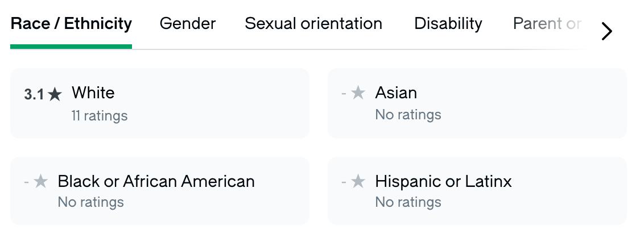This screenshot has height=242, width=644.
Task: Switch to the Gender tab
Action: tap(188, 24)
